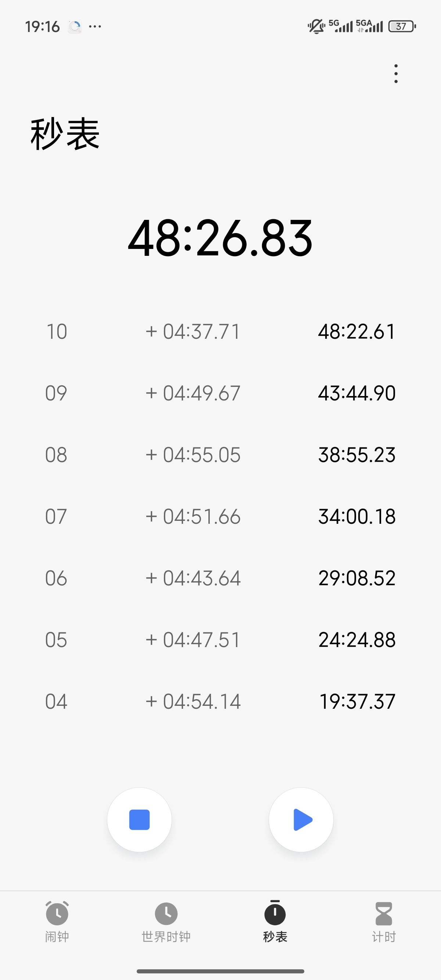The width and height of the screenshot is (441, 980).
Task: Tap the battery indicator in status bar
Action: pos(402,26)
